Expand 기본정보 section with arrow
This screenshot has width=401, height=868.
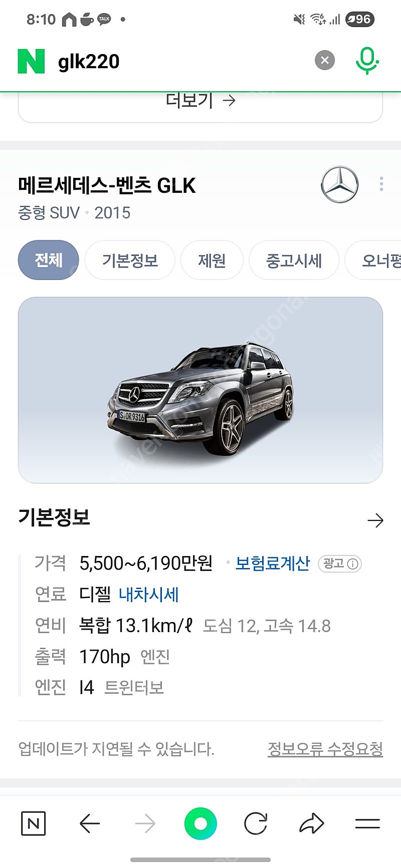coord(375,520)
